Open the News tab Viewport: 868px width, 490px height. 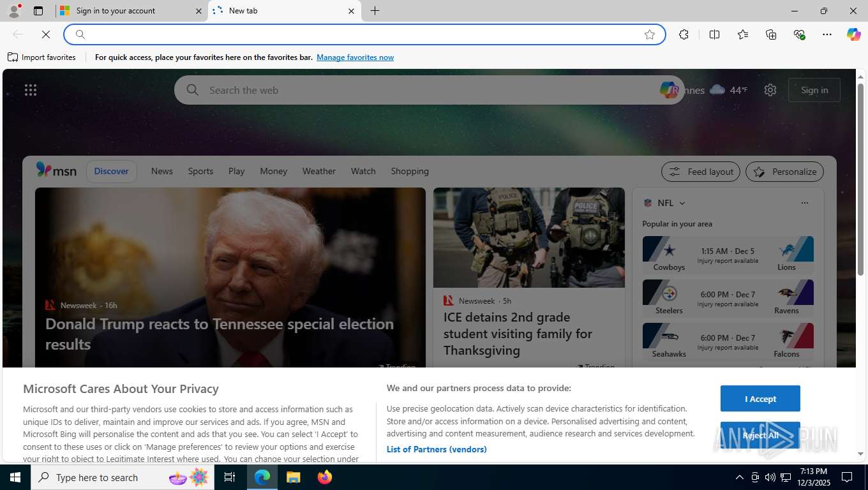click(x=161, y=171)
